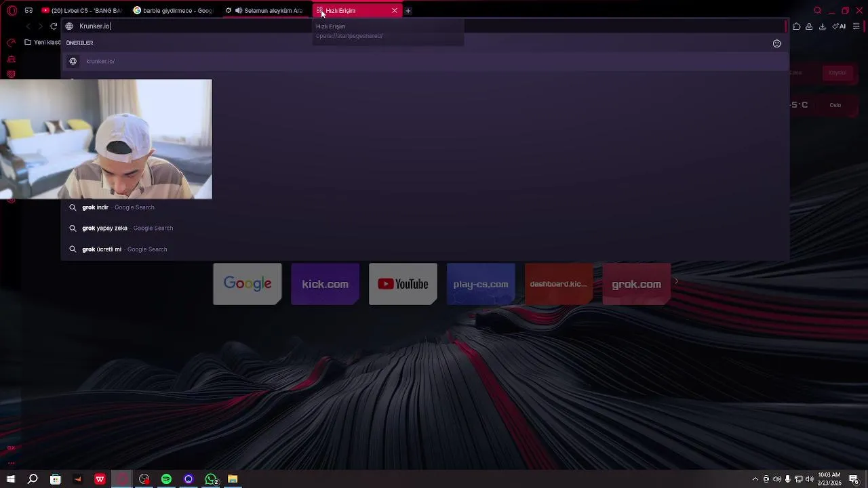Open the grok.com speed dial tile
868x488 pixels.
tap(637, 284)
